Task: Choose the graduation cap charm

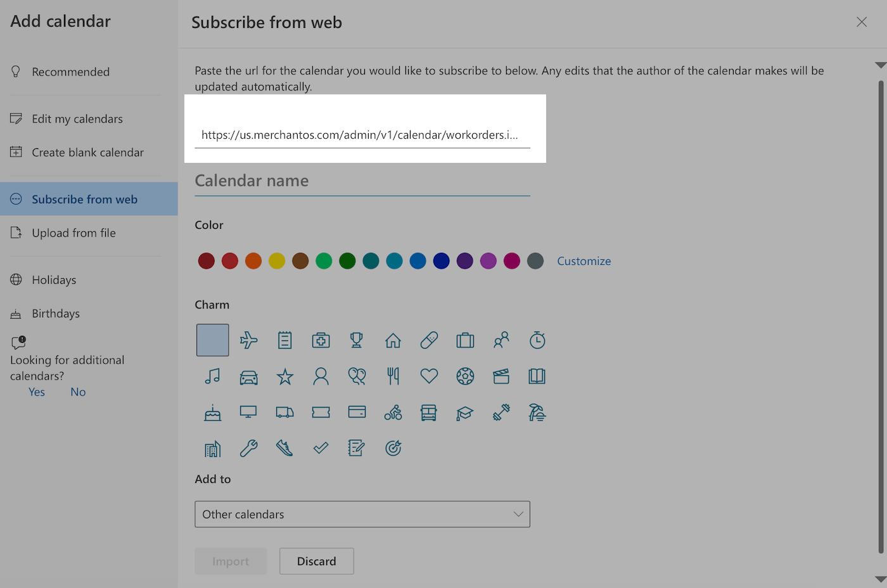Action: tap(465, 412)
